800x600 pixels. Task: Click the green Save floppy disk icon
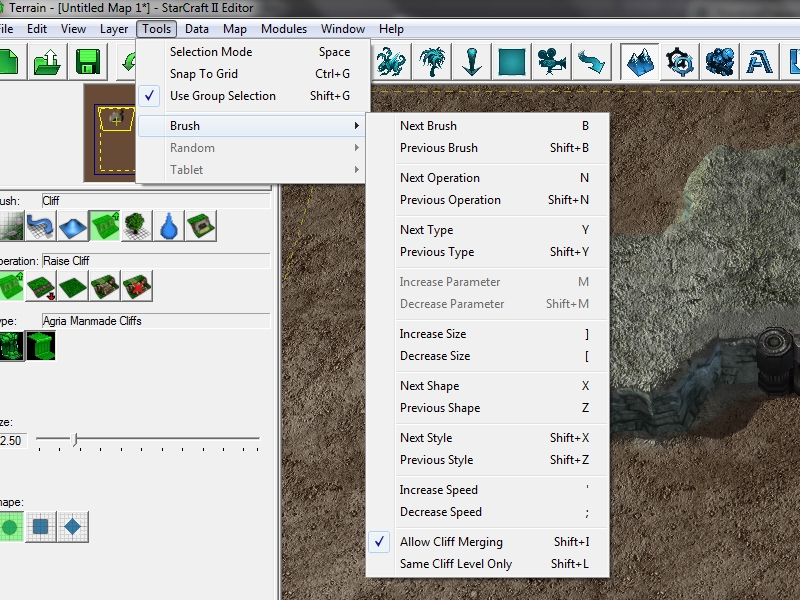[x=88, y=62]
